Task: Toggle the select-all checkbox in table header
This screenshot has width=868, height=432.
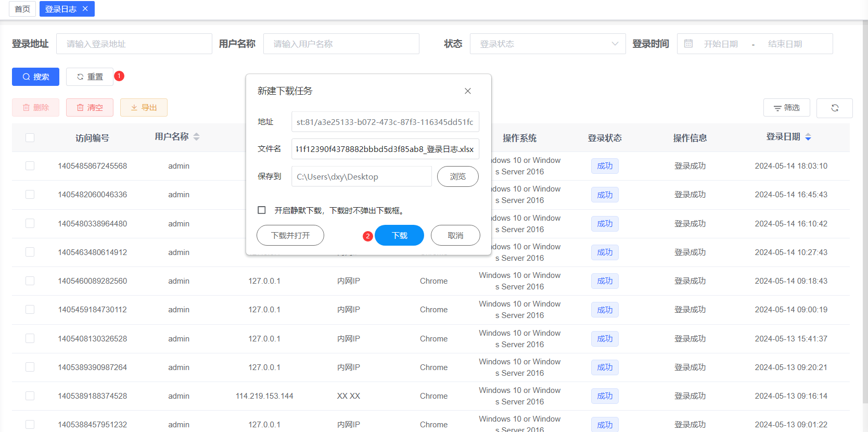Action: [30, 137]
